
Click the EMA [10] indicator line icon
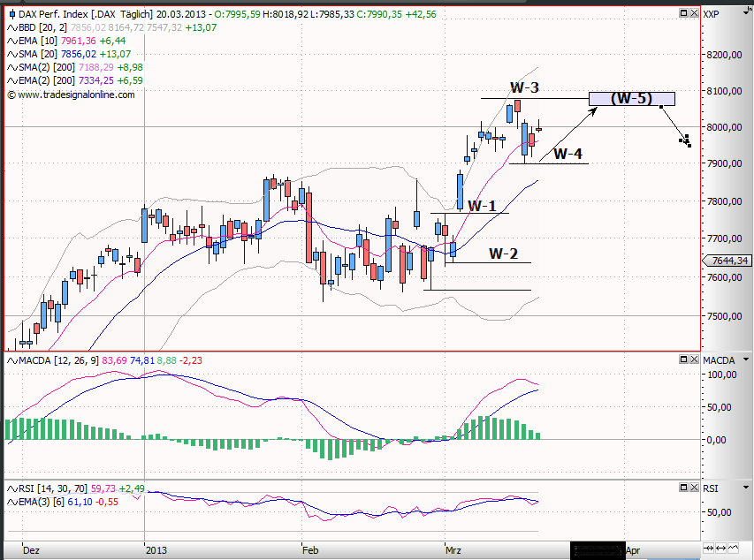tap(11, 41)
